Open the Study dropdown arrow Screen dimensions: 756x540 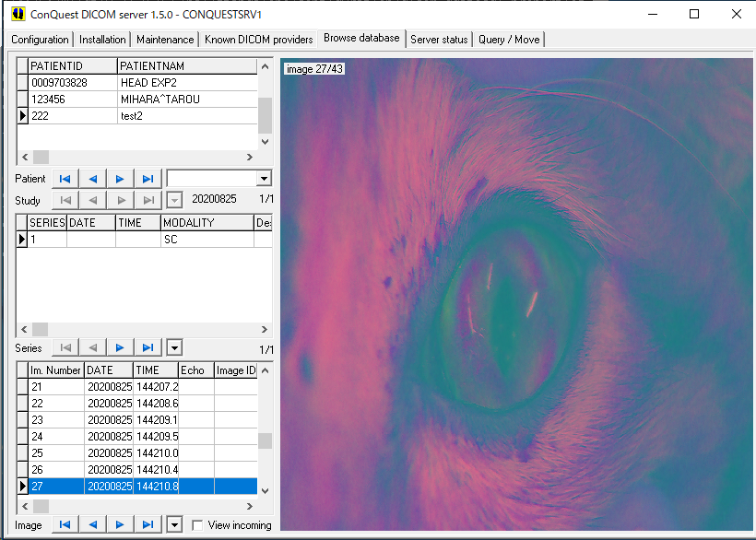coord(174,199)
